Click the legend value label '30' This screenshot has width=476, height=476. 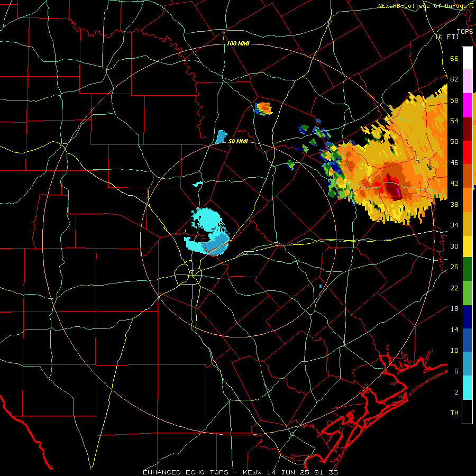click(x=454, y=246)
